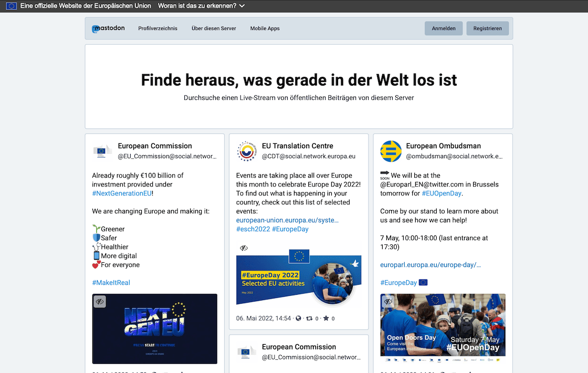This screenshot has width=588, height=373.
Task: Open European Commission avatar in first card
Action: 102,151
